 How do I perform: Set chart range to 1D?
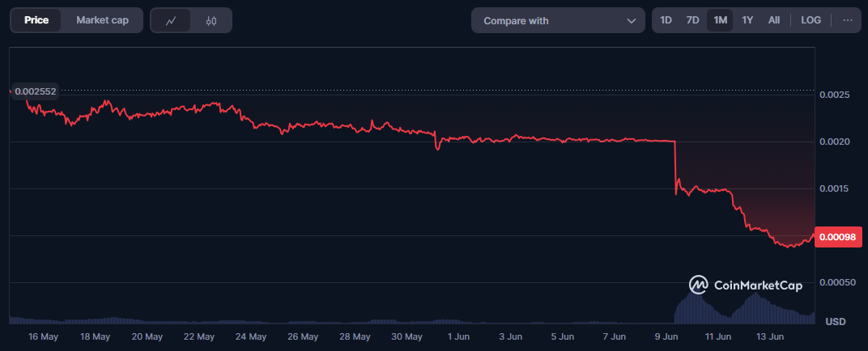tap(666, 20)
